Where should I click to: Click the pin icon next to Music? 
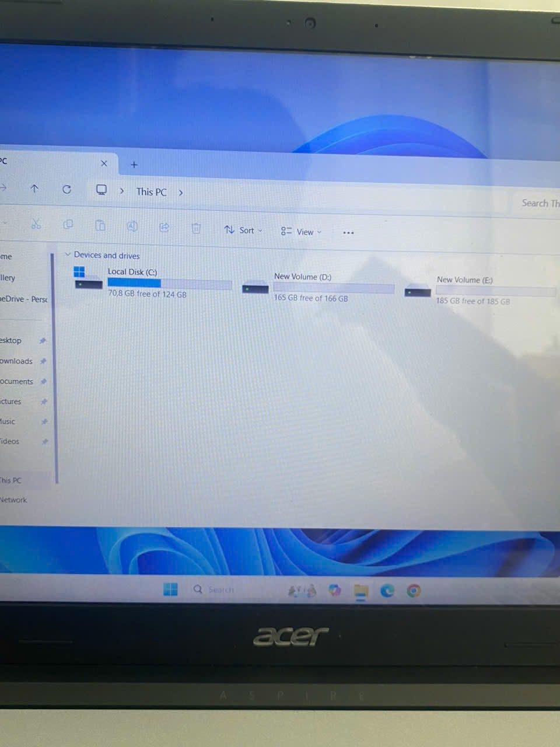tap(44, 421)
